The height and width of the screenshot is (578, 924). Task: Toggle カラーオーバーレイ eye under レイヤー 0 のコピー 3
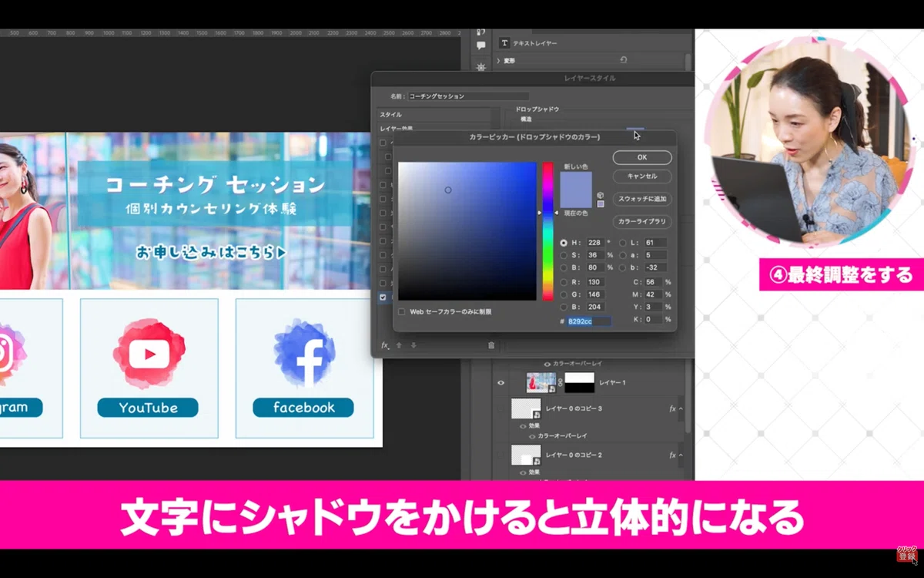[x=533, y=435]
